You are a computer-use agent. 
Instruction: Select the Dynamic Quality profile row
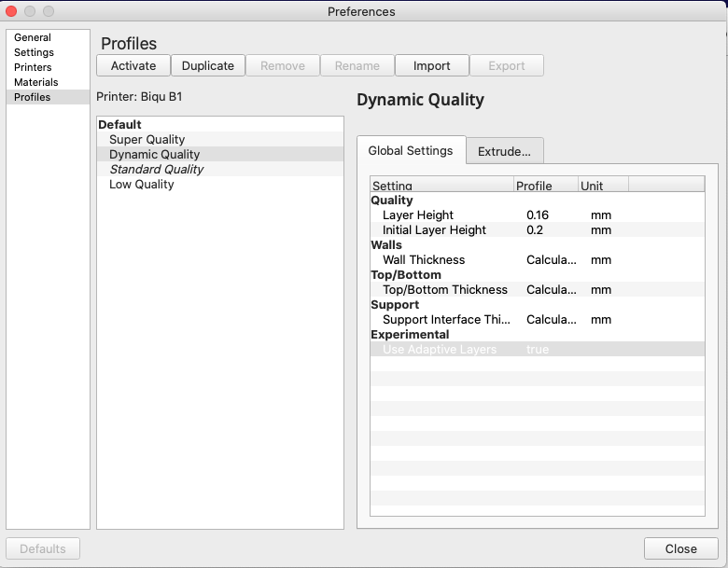point(220,154)
